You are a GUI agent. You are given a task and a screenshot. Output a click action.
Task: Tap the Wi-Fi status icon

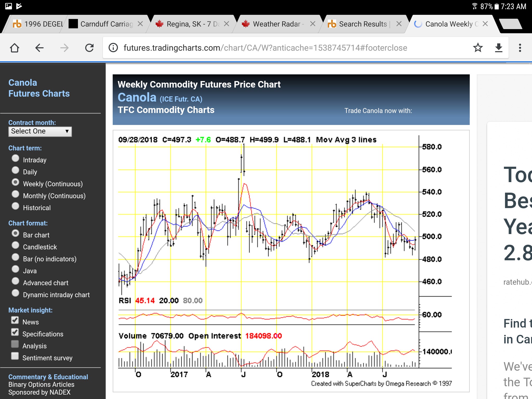click(475, 6)
